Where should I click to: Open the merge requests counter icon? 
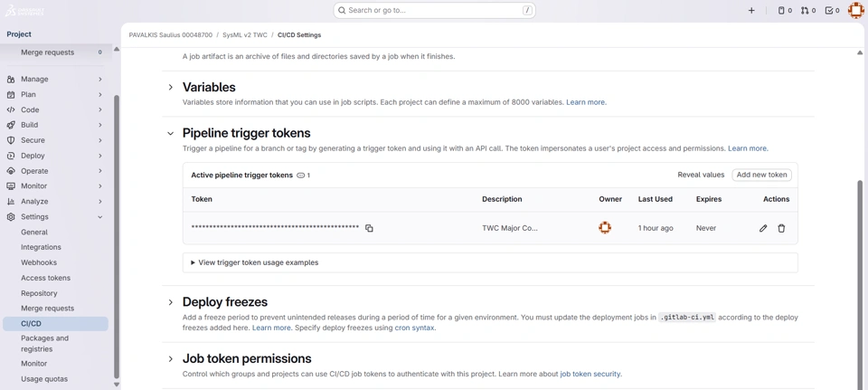click(807, 11)
